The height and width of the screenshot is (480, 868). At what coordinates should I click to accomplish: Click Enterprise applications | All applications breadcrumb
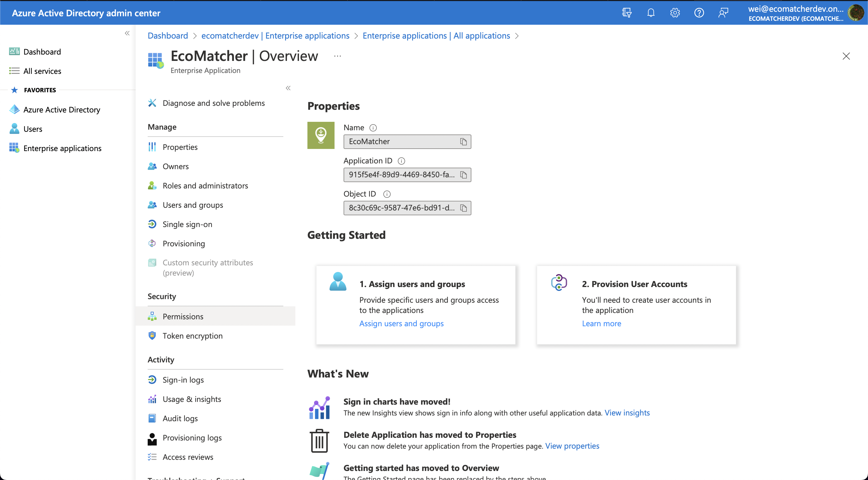coord(436,36)
